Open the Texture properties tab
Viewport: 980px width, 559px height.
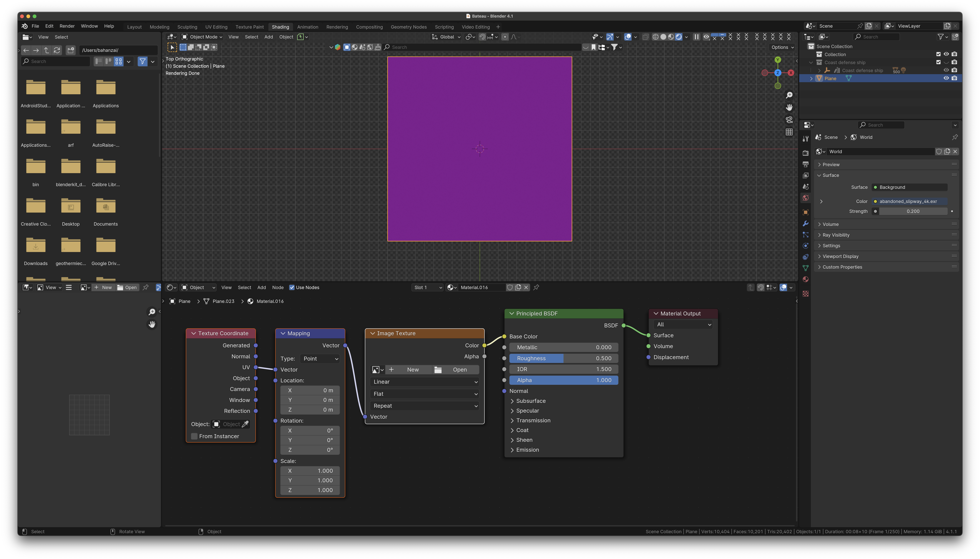[805, 294]
